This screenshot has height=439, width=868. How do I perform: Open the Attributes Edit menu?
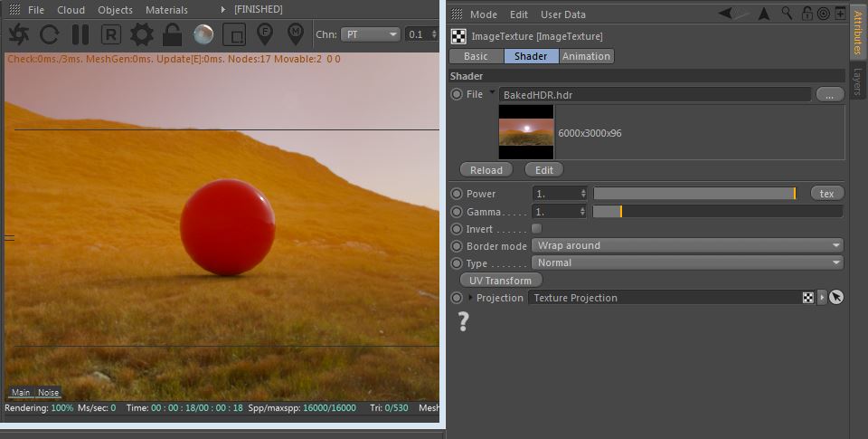pos(519,14)
